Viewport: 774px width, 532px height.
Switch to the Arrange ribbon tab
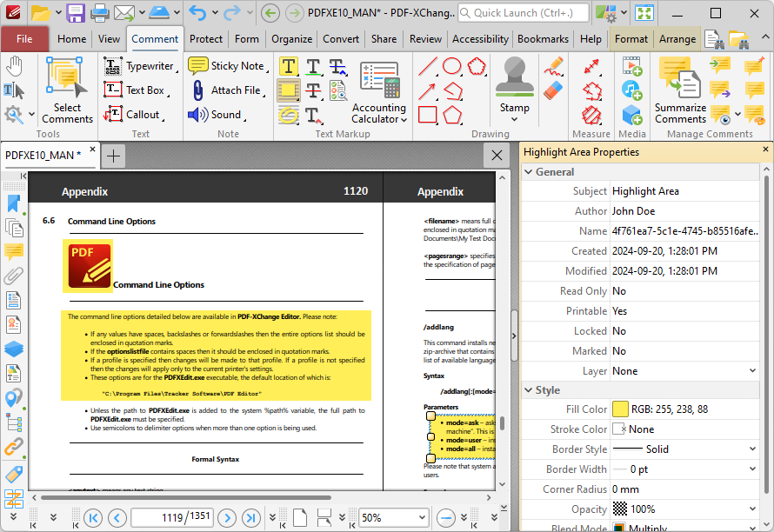[677, 39]
